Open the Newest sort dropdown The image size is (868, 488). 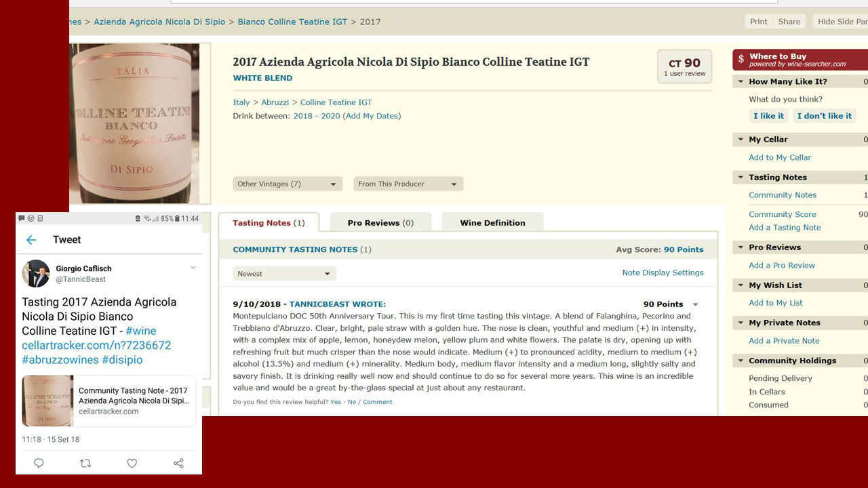coord(284,274)
